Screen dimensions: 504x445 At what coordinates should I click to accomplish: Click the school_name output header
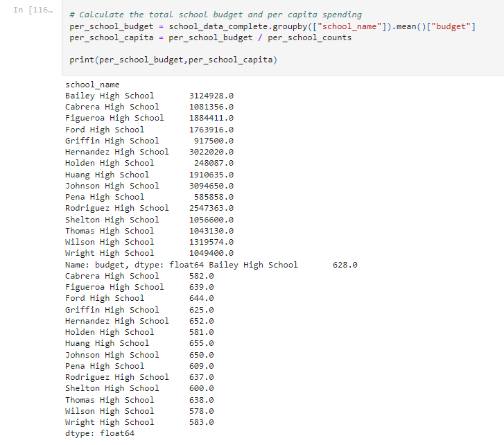tap(92, 85)
